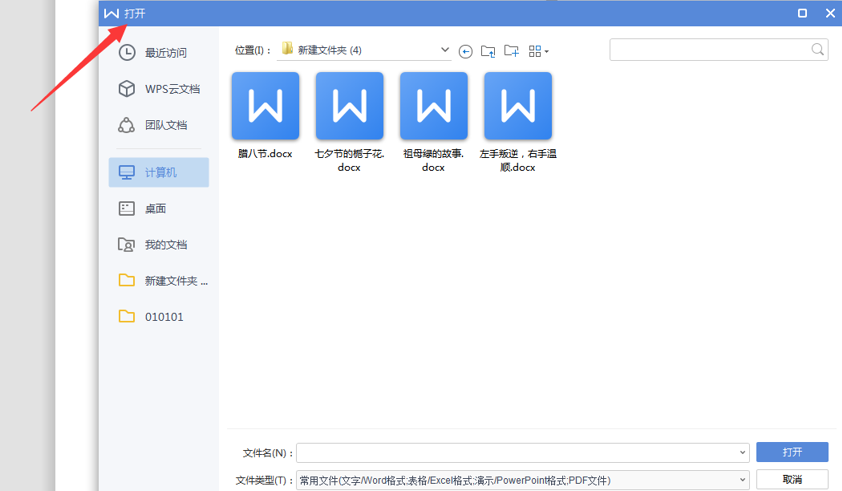The height and width of the screenshot is (491, 842).
Task: Click the 祖母绿的故事.docx file name text
Action: coord(434,161)
